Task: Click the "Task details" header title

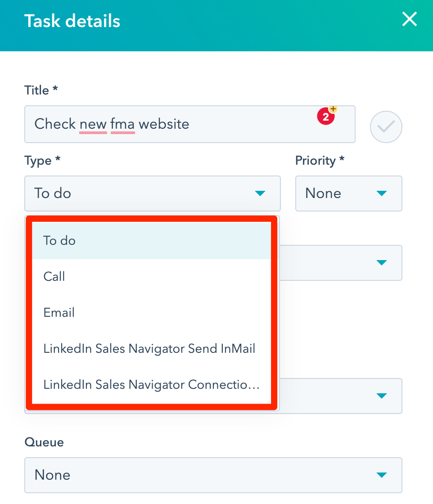Action: (x=72, y=21)
